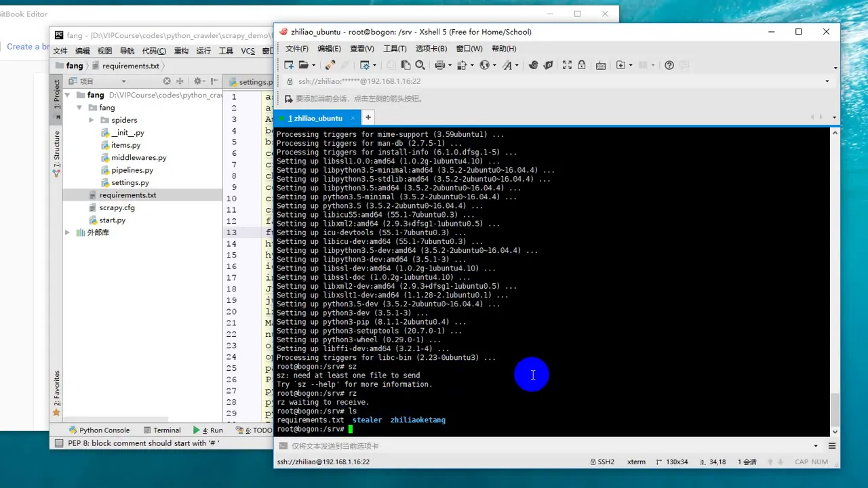The image size is (868, 488).
Task: Select scrapy.cfg in project tree
Action: coord(117,207)
